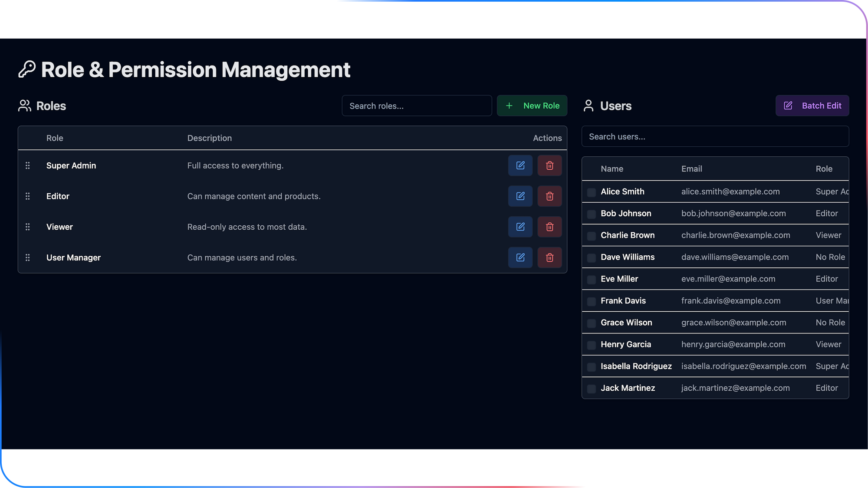
Task: Check the box for Dave Williams
Action: point(591,258)
